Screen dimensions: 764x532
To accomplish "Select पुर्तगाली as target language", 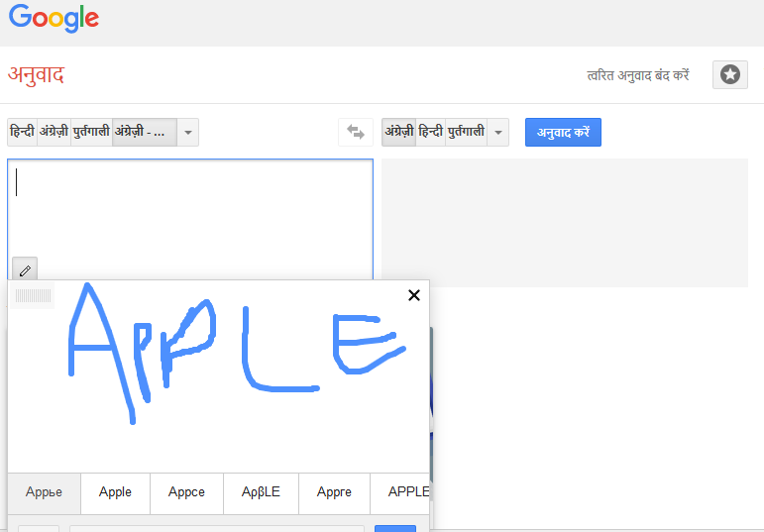I will 467,132.
